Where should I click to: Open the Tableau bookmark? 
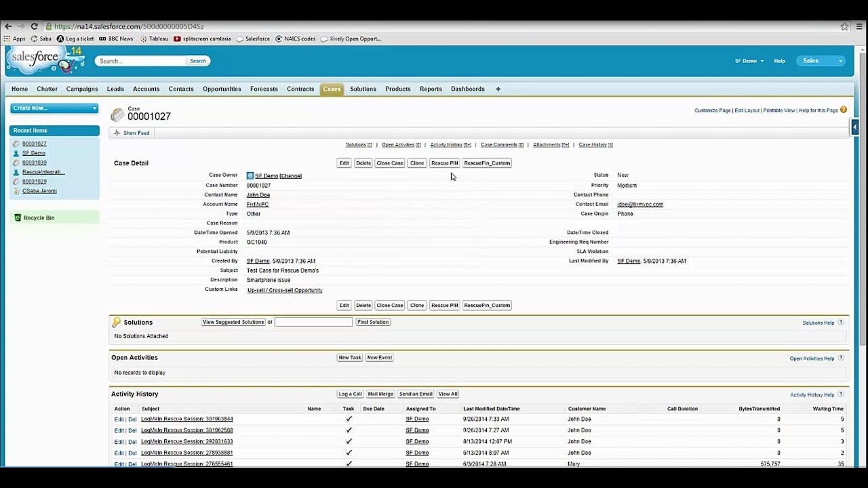(x=154, y=39)
